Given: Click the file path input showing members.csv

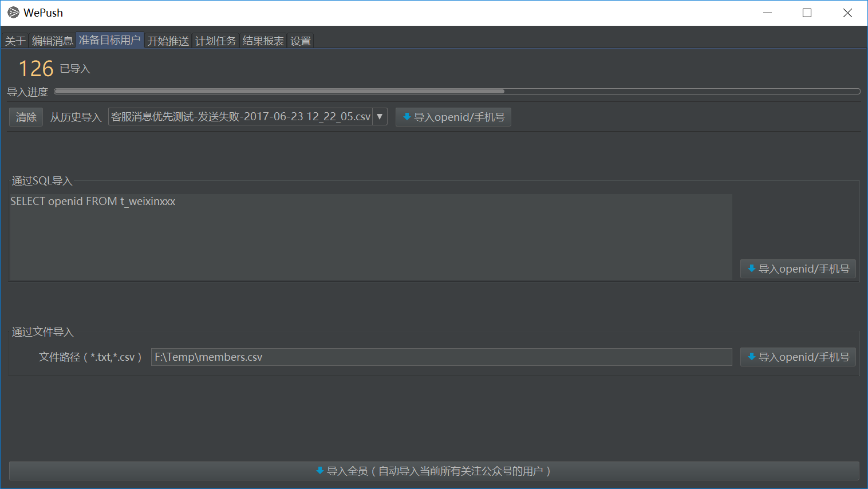Looking at the screenshot, I should click(x=441, y=357).
